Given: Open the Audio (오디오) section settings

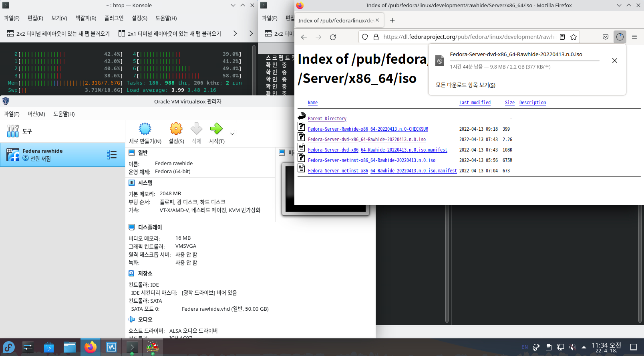Looking at the screenshot, I should [145, 320].
